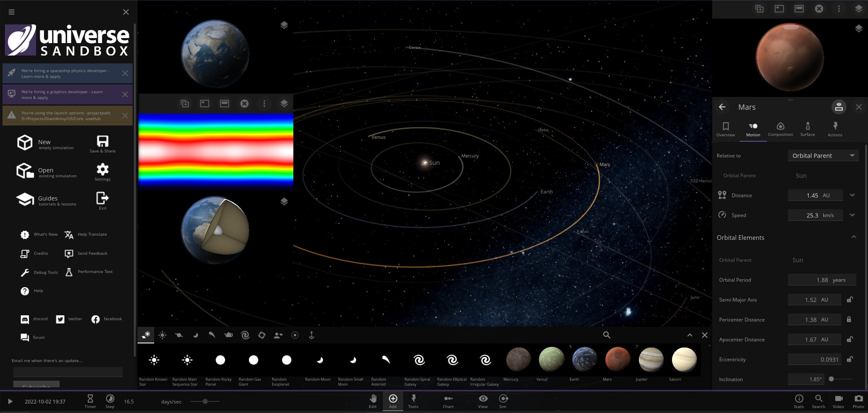The height and width of the screenshot is (413, 868).
Task: Expand the Speed options chevron
Action: coord(852,215)
